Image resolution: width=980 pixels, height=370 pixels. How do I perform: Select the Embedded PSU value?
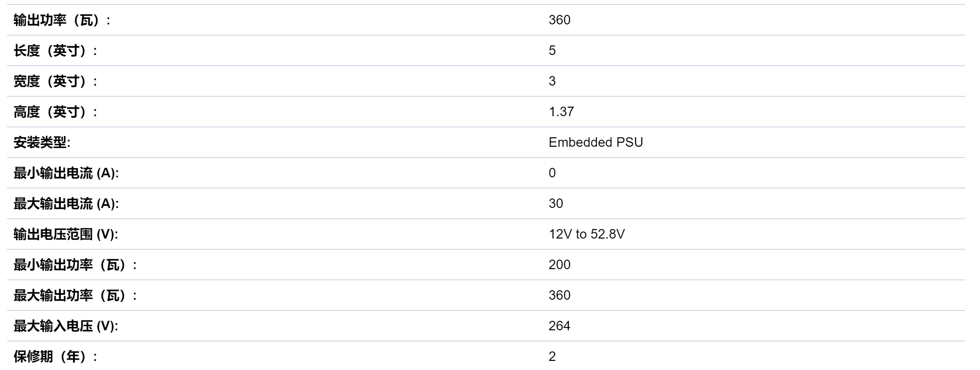pyautogui.click(x=596, y=143)
